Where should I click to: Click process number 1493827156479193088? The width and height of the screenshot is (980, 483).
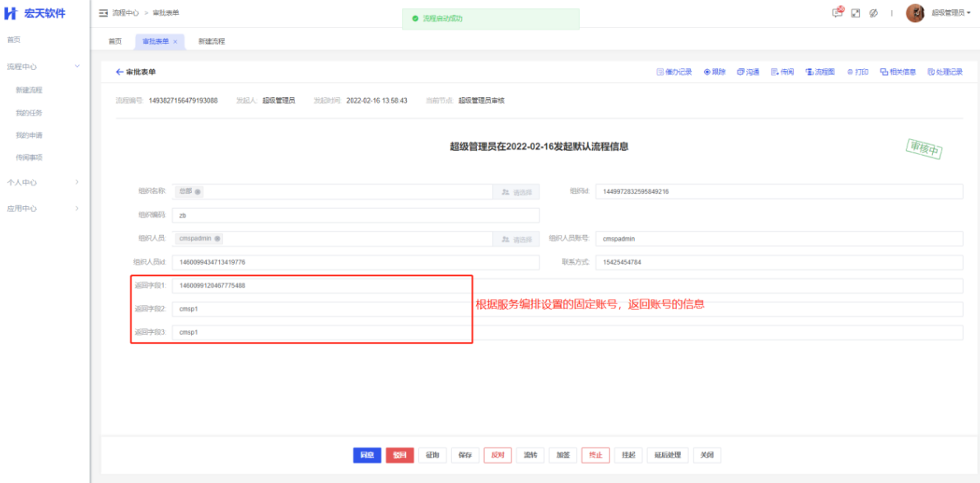(x=183, y=100)
